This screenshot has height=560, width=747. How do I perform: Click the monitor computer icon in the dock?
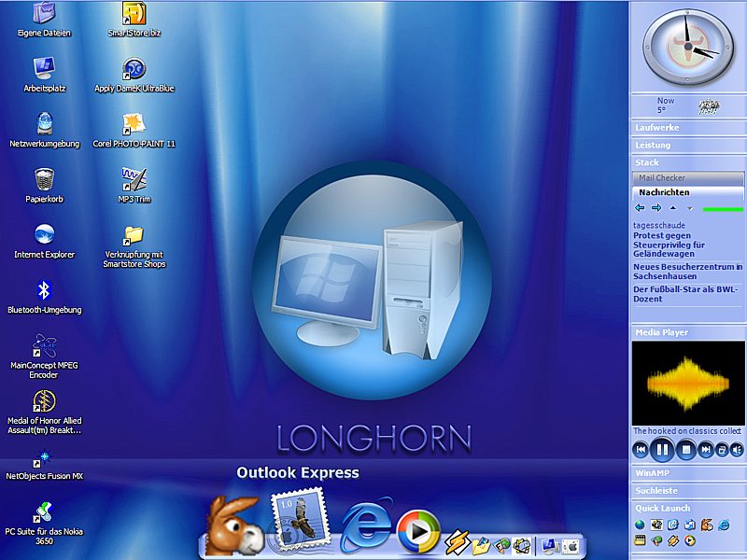pos(550,546)
